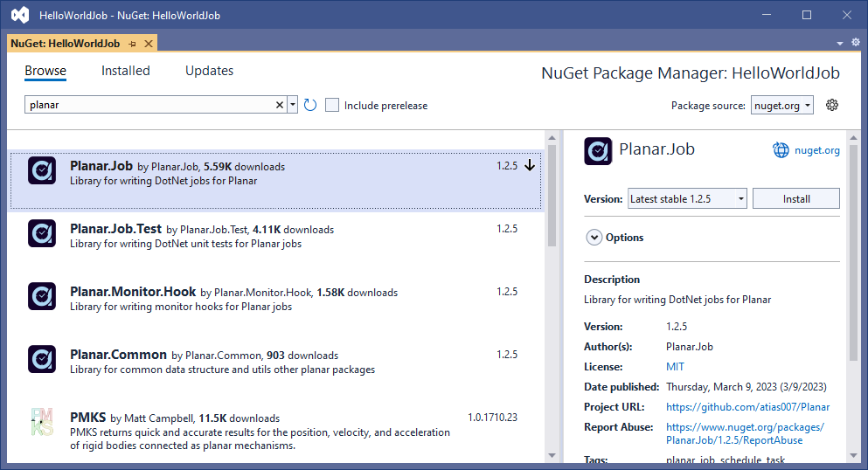The height and width of the screenshot is (470, 868).
Task: Switch to the Updates tab
Action: coord(209,71)
